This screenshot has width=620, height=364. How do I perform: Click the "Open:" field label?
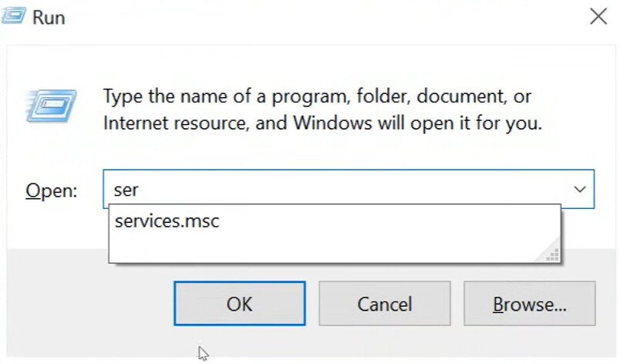click(52, 190)
